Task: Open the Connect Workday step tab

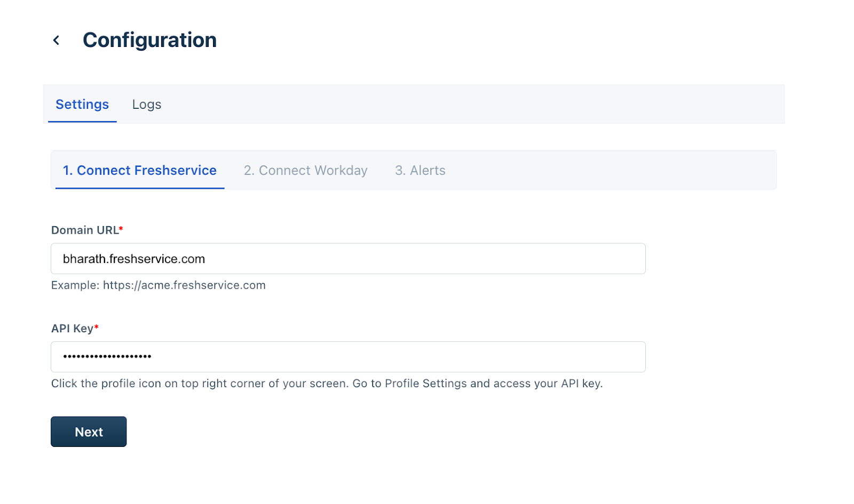Action: [306, 170]
